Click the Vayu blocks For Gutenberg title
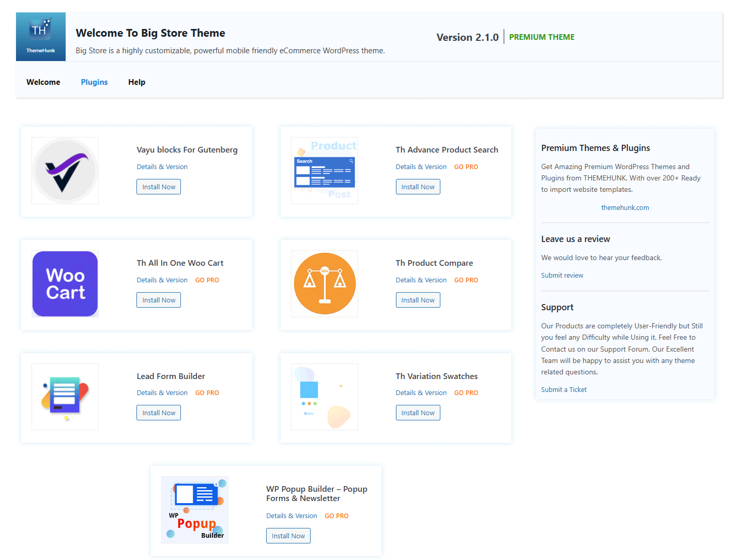 (x=187, y=150)
